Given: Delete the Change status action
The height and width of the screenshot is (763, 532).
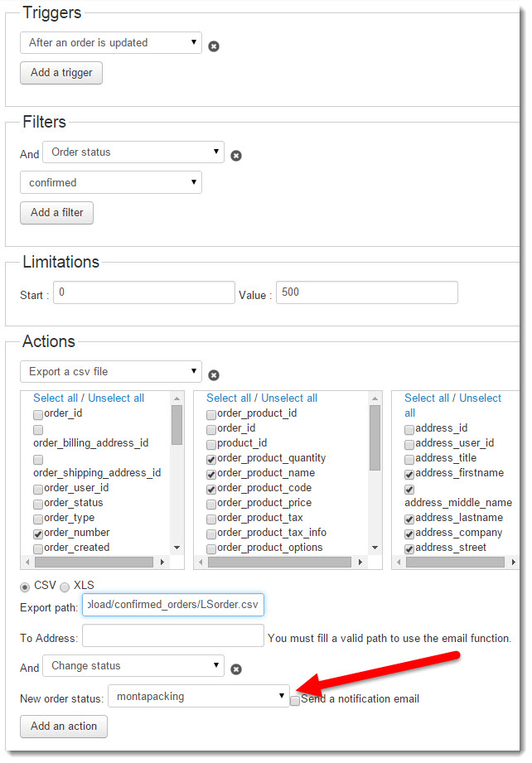Looking at the screenshot, I should point(236,669).
